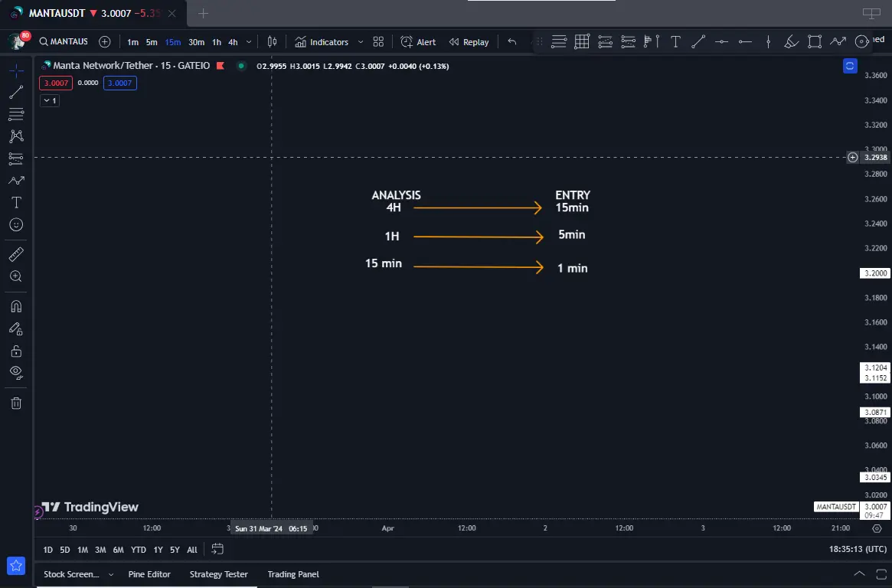Create an Alert
The width and height of the screenshot is (892, 588).
pyautogui.click(x=418, y=41)
